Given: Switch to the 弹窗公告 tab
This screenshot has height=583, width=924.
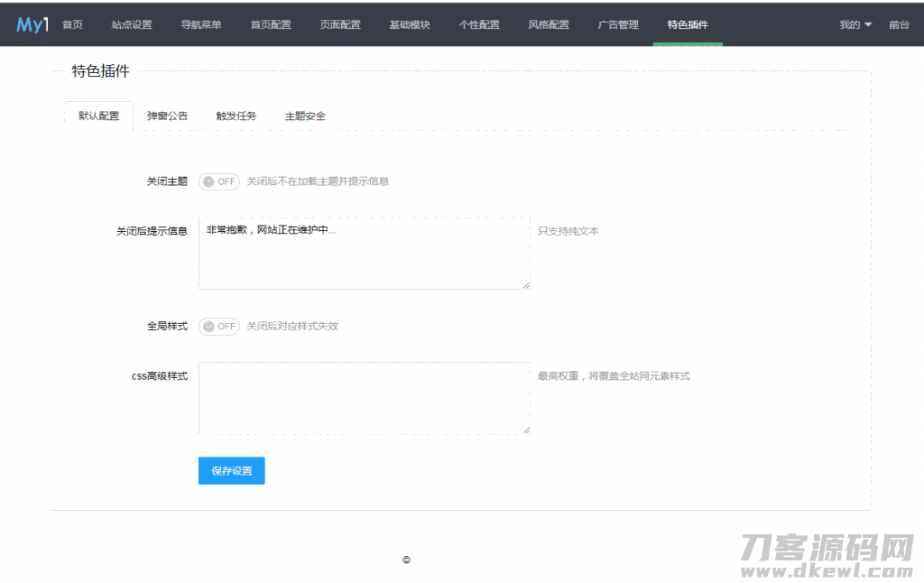Looking at the screenshot, I should tap(168, 116).
